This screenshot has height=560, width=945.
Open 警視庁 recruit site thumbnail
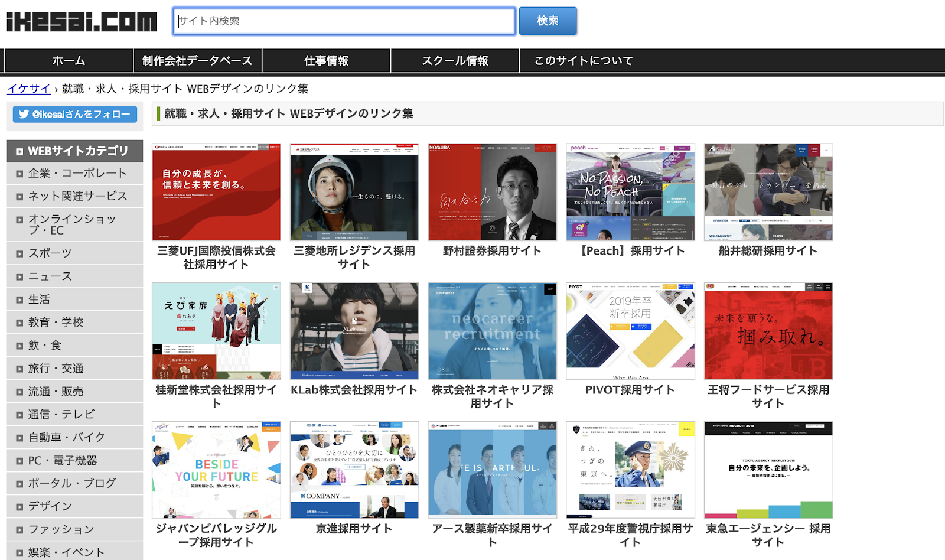tap(630, 470)
